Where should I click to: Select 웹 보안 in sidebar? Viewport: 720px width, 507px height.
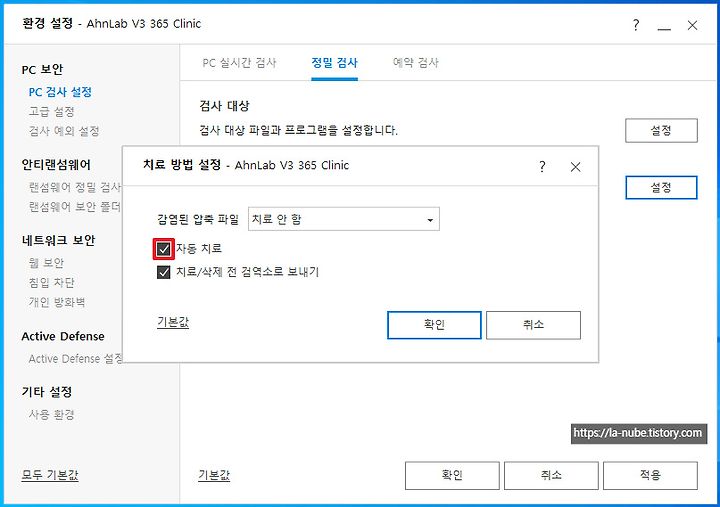tap(46, 263)
